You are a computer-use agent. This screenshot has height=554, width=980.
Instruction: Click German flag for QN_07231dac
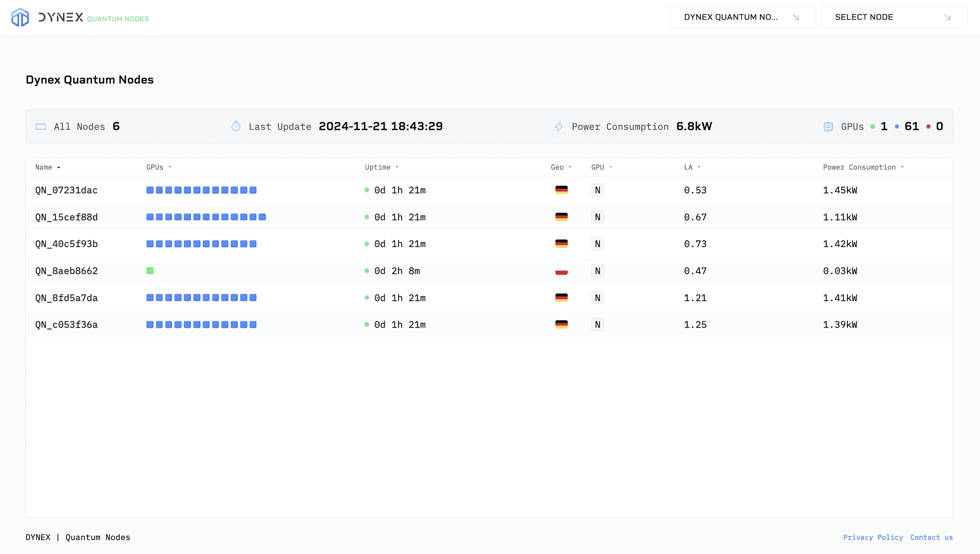[x=561, y=190]
